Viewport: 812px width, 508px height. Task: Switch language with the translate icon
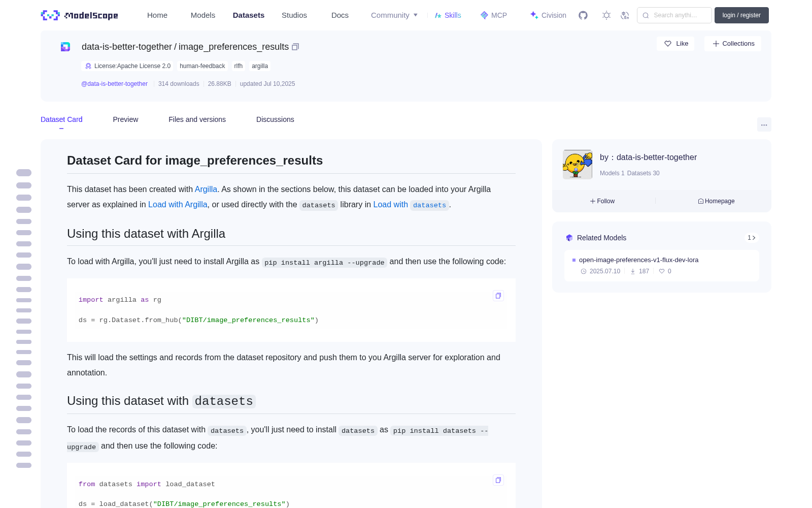click(x=625, y=15)
